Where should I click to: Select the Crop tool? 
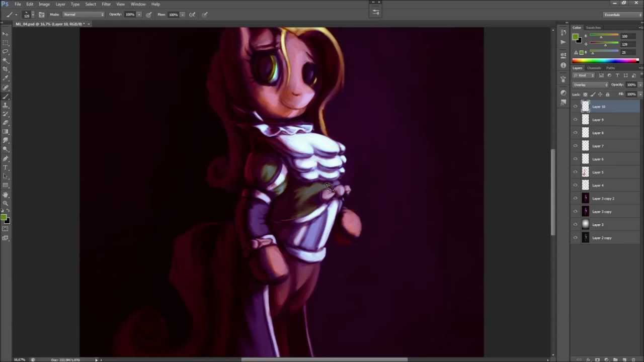[x=6, y=69]
